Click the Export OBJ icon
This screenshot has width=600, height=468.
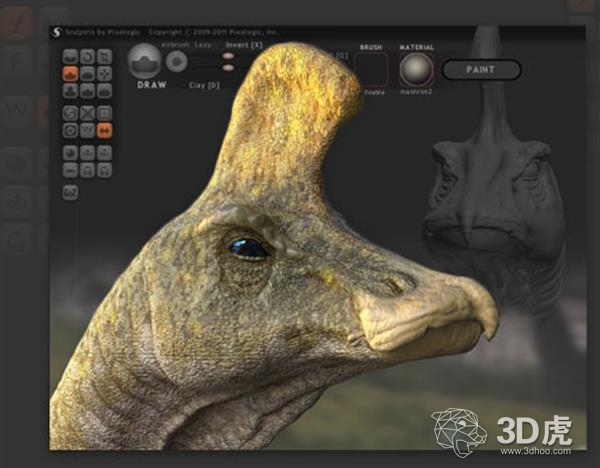[104, 153]
